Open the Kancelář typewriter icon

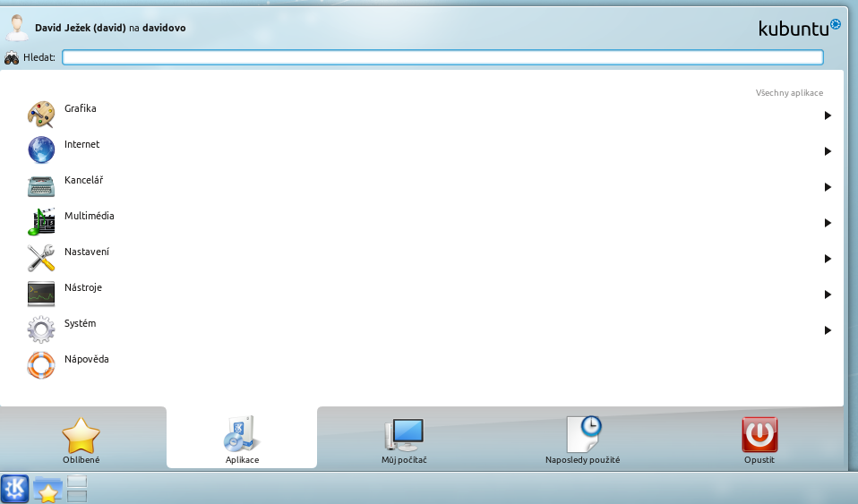[41, 186]
